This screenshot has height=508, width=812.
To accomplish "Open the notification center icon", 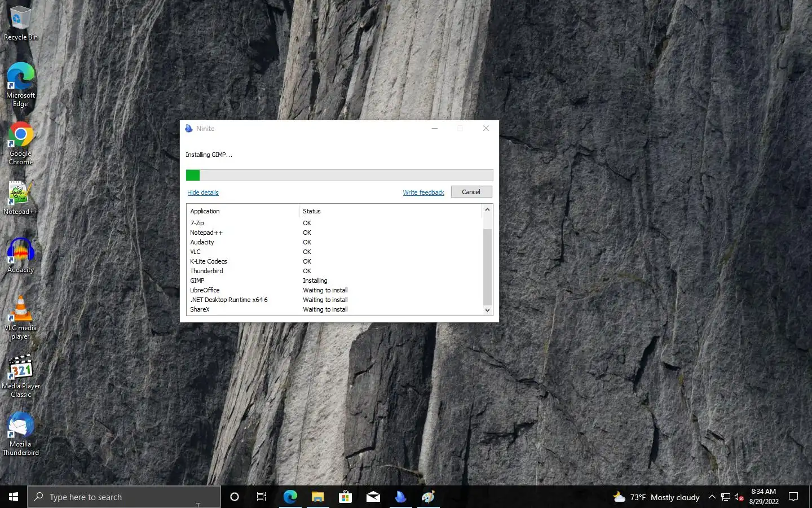I will (793, 497).
